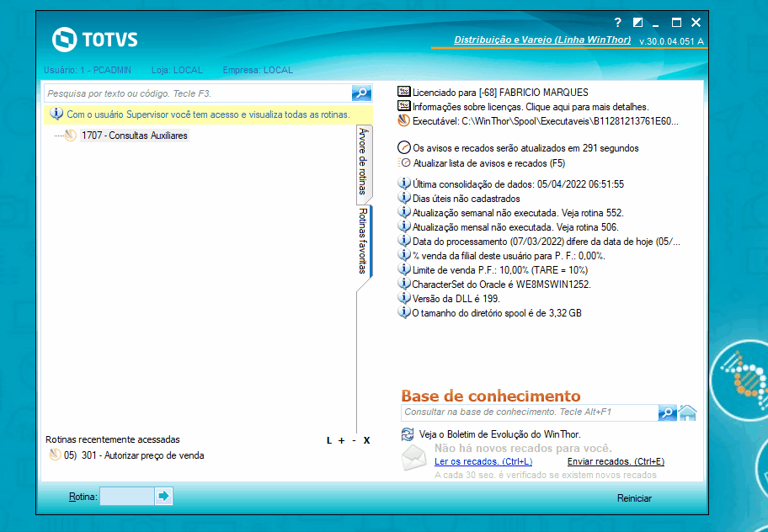Open Ler os recados link
The height and width of the screenshot is (532, 768).
pos(483,461)
